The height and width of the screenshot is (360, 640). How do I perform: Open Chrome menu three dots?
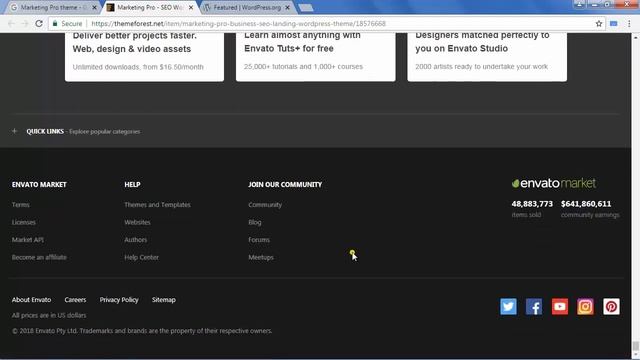click(x=629, y=24)
